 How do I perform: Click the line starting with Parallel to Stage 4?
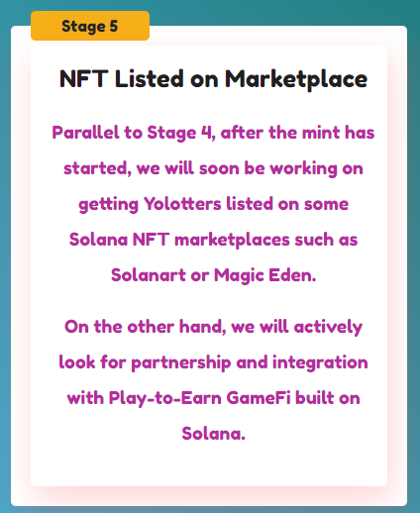coord(213,133)
